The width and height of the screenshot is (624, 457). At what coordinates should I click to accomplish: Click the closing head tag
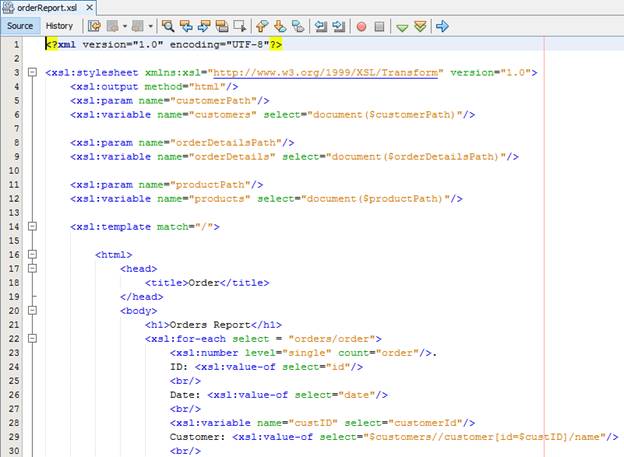(142, 297)
